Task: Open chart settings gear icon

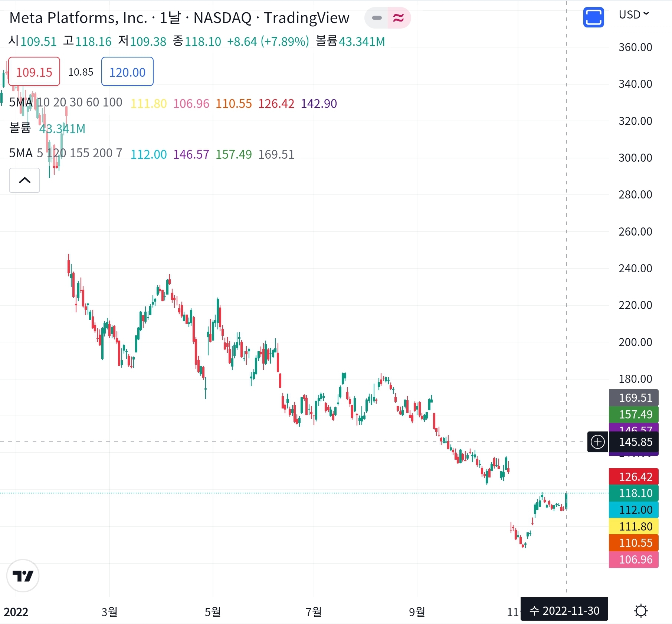Action: tap(641, 611)
